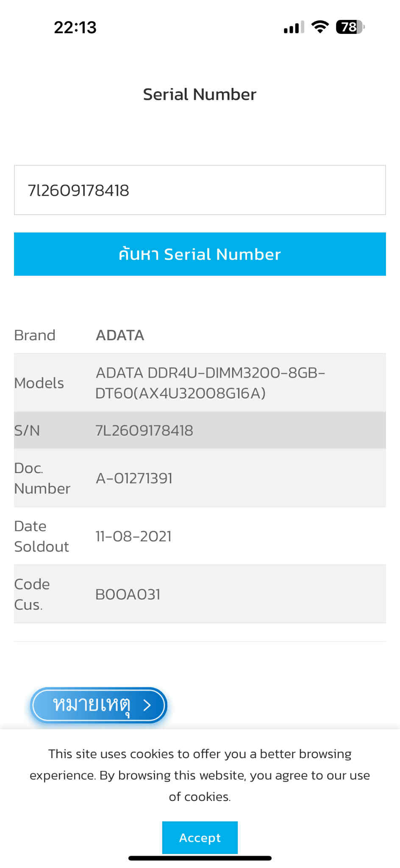Screen dimensions: 400x868
Task: Click the Doc. Number value A-01271391
Action: pyautogui.click(x=134, y=478)
